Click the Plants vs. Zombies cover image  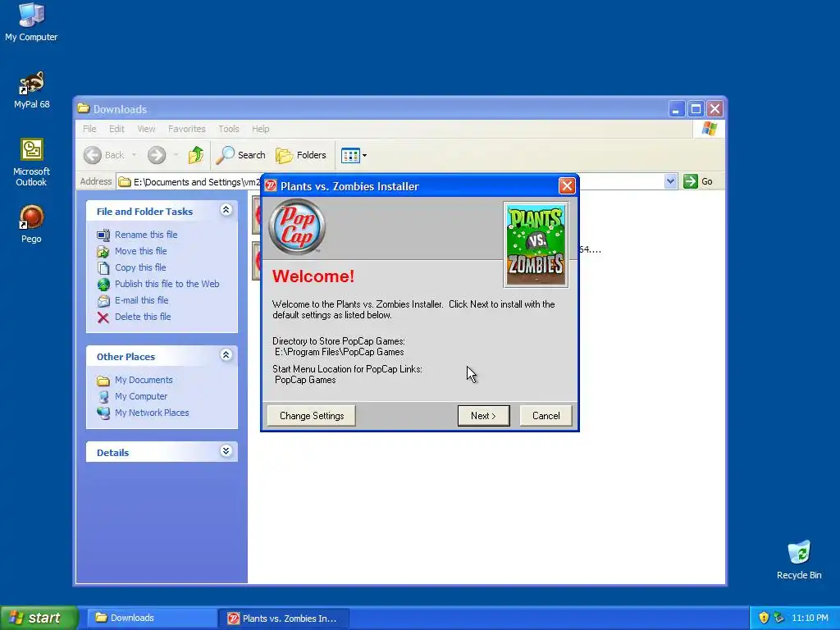[536, 244]
